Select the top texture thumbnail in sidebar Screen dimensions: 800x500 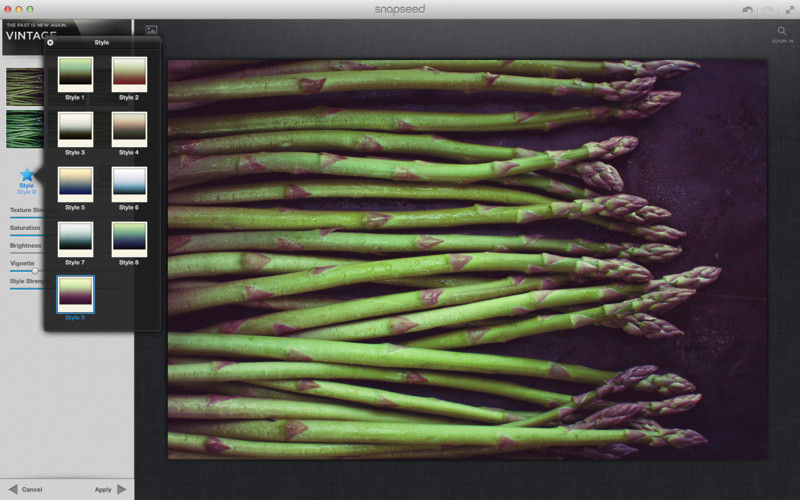tap(25, 87)
